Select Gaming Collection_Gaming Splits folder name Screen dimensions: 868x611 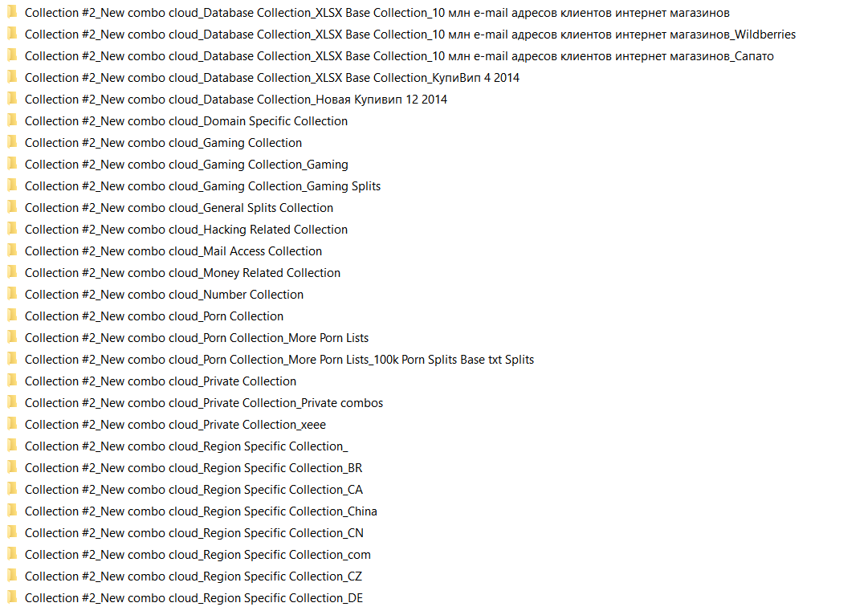point(202,186)
